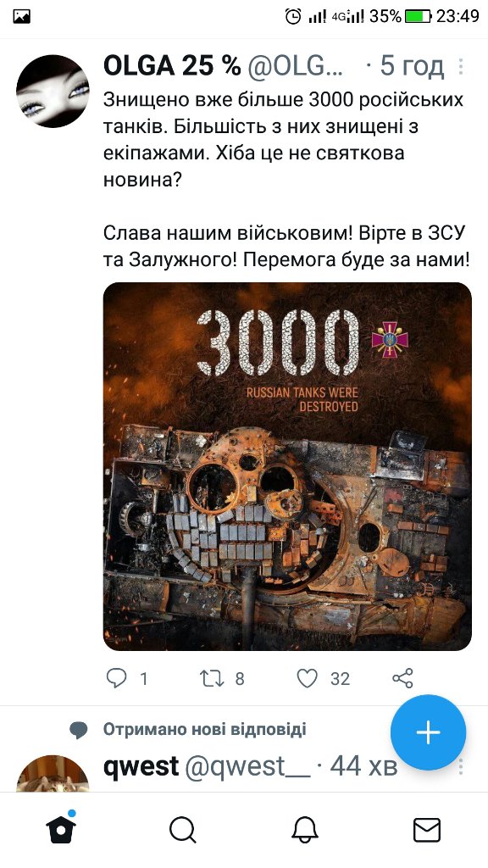Open the Notifications bell tab
Viewport: 488px width, 868px height.
pyautogui.click(x=305, y=831)
